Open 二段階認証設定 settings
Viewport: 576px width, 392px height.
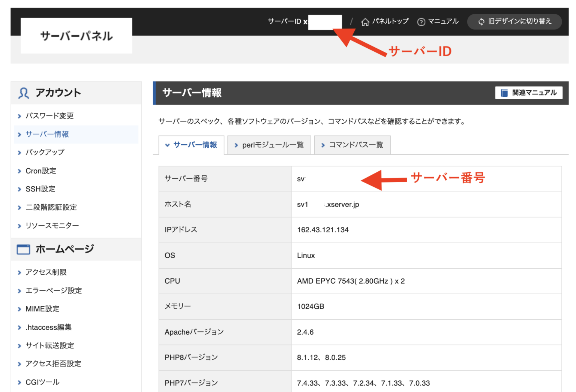tap(51, 207)
